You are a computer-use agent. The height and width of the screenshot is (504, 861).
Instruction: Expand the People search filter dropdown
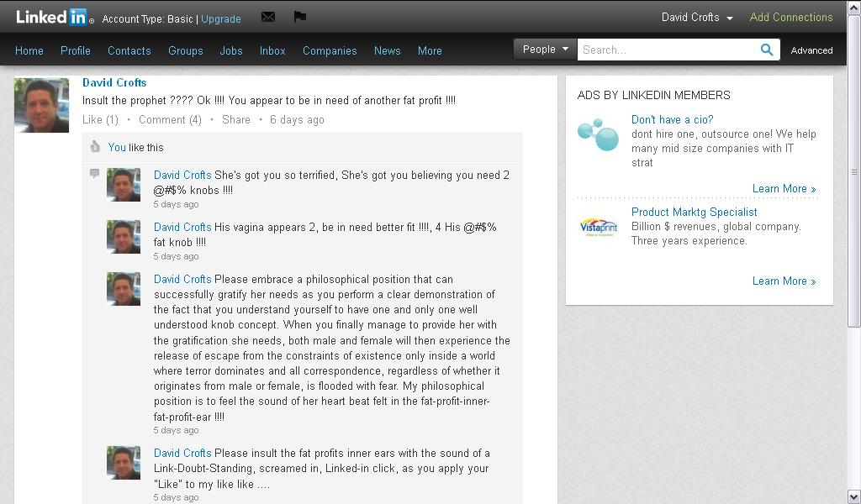click(545, 50)
